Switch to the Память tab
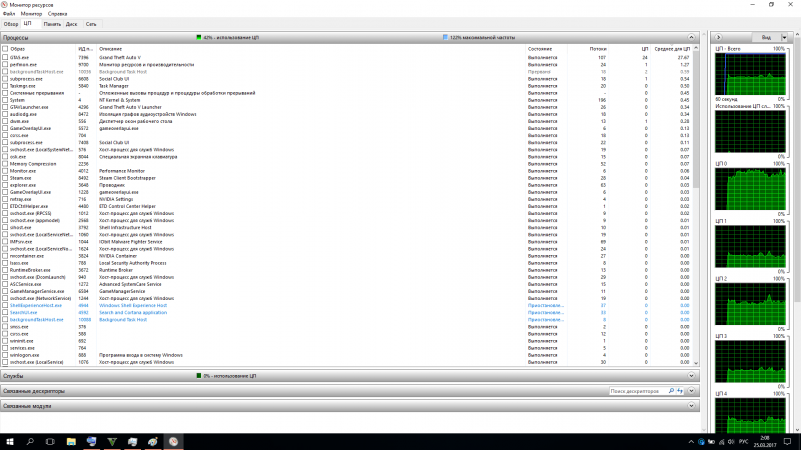The height and width of the screenshot is (450, 801). click(52, 24)
